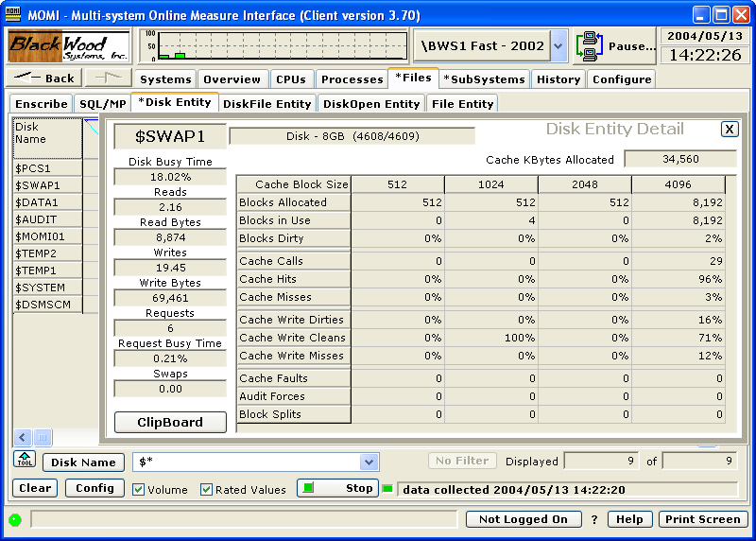Open the DiskFile Entity tab
This screenshot has width=756, height=541.
(x=266, y=104)
